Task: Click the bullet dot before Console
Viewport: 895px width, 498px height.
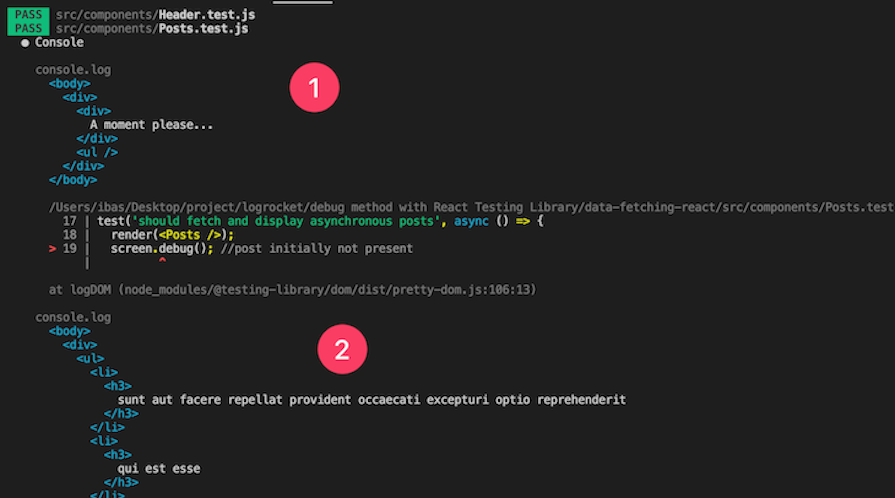Action: tap(25, 43)
